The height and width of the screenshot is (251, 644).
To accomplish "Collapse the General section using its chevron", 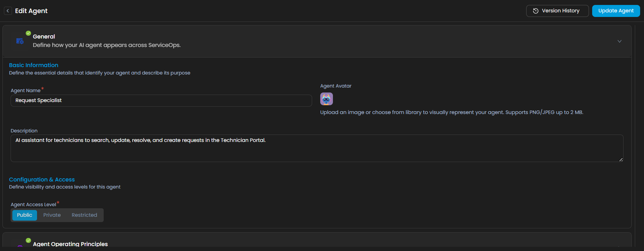I will tap(619, 41).
